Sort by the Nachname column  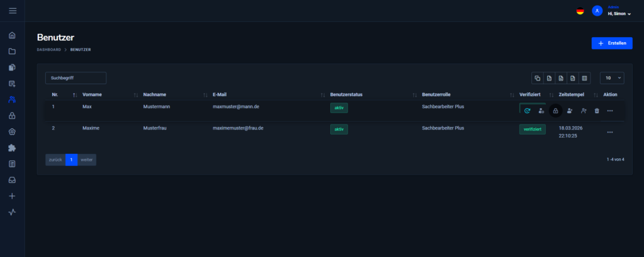click(x=206, y=95)
